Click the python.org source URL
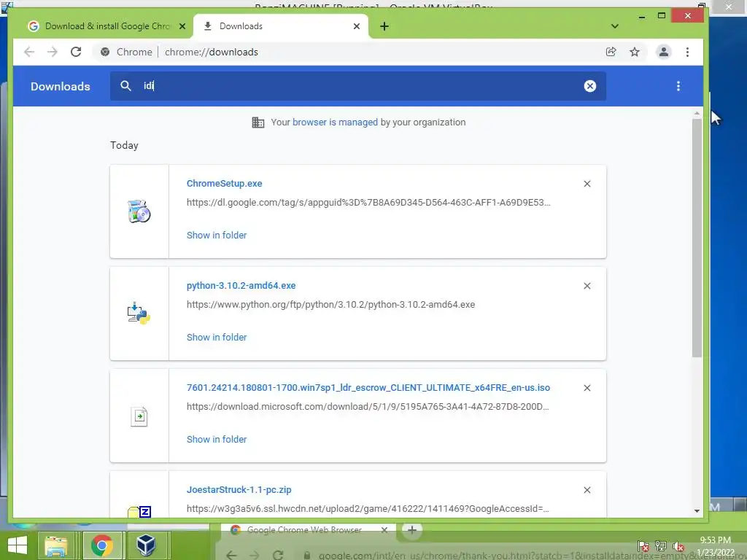 coord(330,304)
